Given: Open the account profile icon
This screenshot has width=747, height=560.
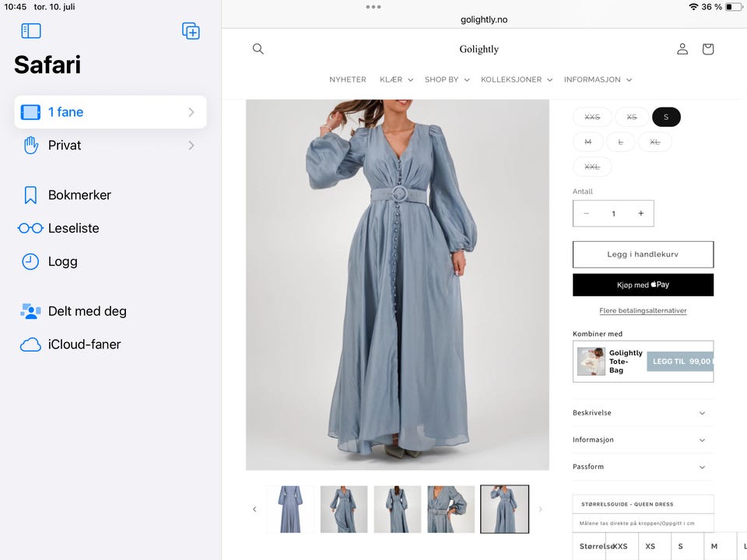Looking at the screenshot, I should [682, 48].
